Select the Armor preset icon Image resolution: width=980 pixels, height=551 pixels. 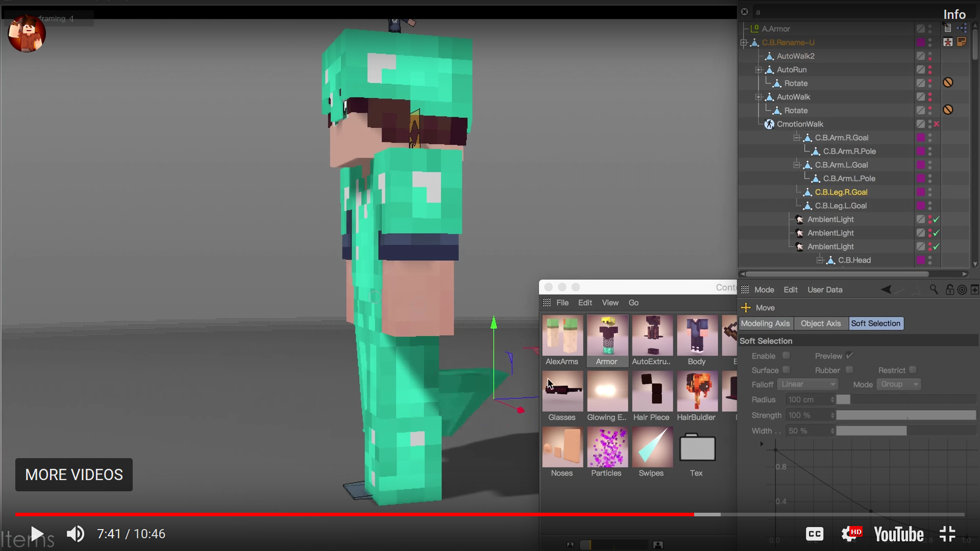point(607,335)
